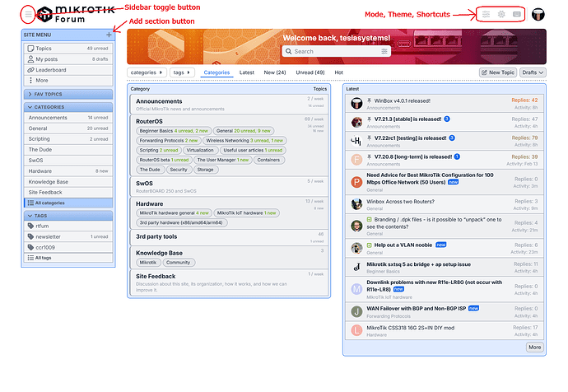This screenshot has height=392, width=568.
Task: Open Topics in the site menu
Action: pyautogui.click(x=68, y=49)
